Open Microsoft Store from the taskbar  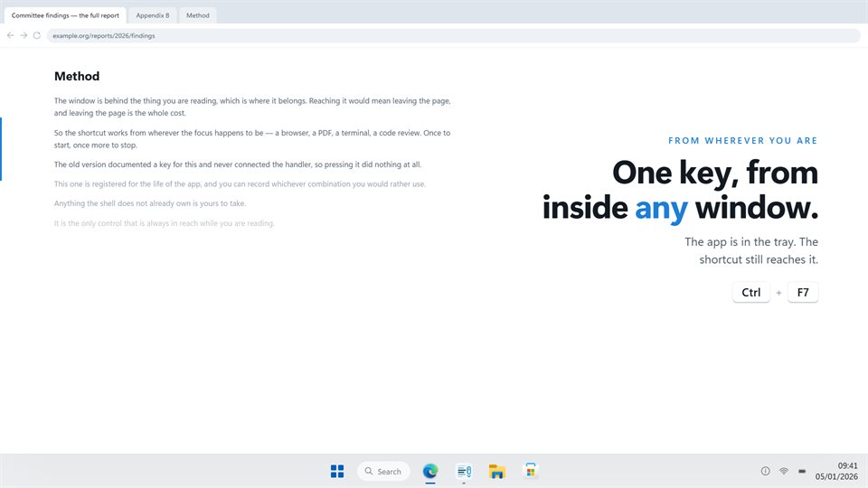point(531,471)
